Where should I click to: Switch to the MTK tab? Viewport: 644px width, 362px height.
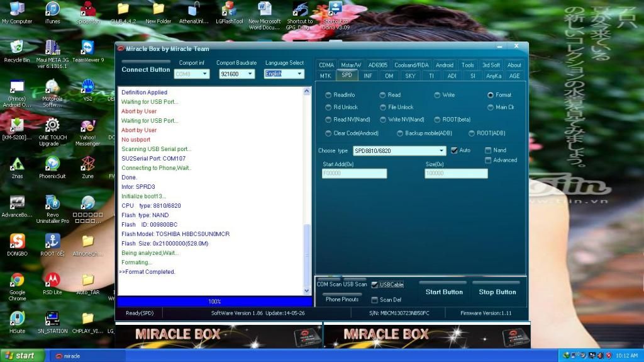[x=326, y=76]
